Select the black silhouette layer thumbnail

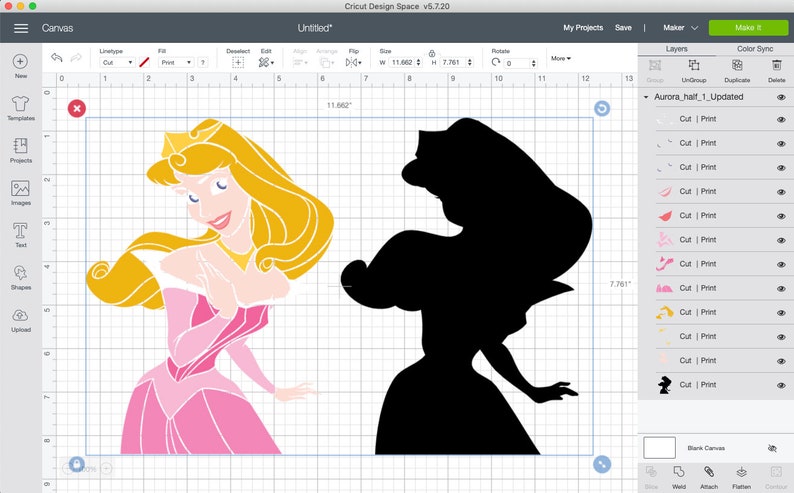[x=664, y=385]
